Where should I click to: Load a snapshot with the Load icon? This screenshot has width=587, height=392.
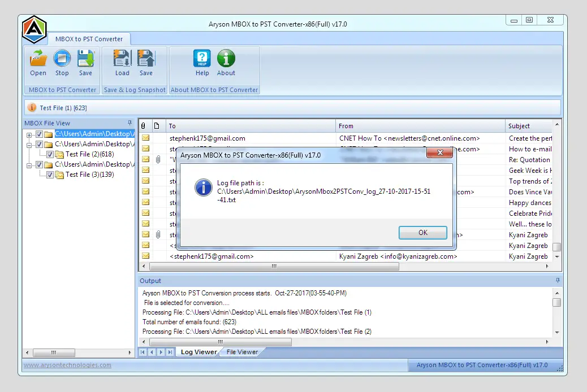122,58
